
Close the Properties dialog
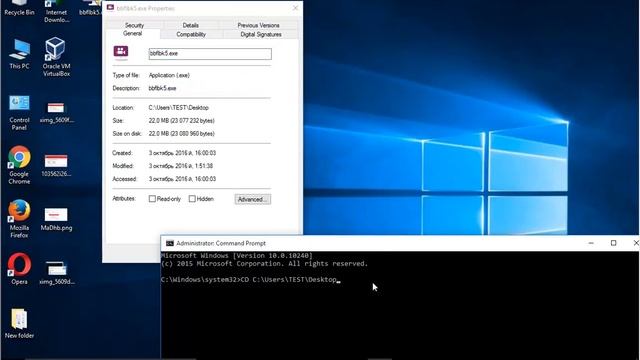tap(295, 8)
